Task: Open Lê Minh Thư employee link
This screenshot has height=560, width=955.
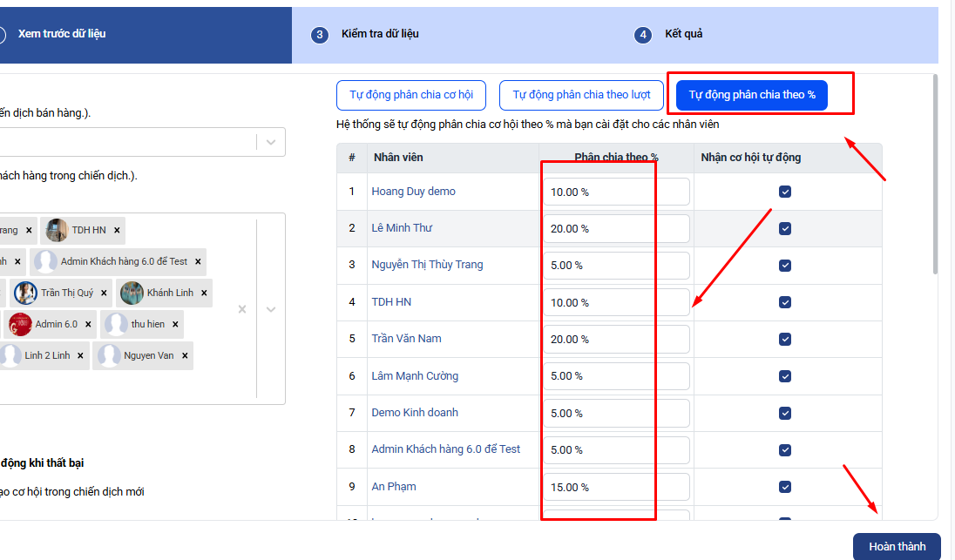Action: tap(402, 227)
